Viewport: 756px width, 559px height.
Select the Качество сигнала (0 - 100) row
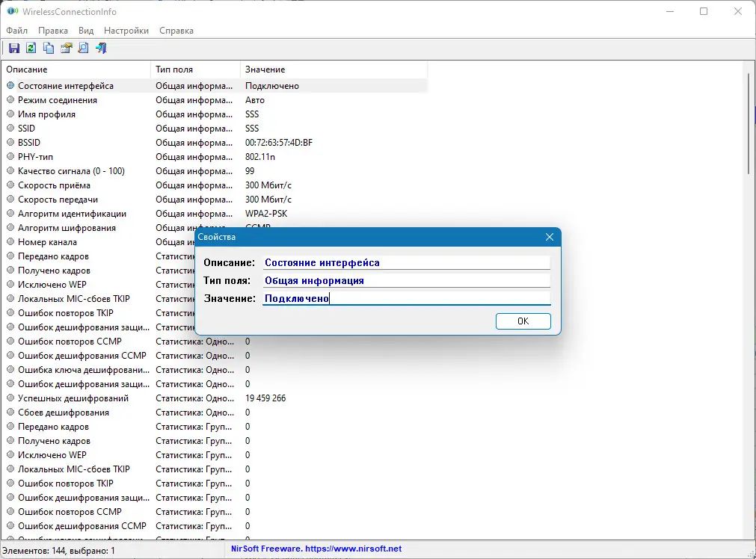[x=71, y=171]
